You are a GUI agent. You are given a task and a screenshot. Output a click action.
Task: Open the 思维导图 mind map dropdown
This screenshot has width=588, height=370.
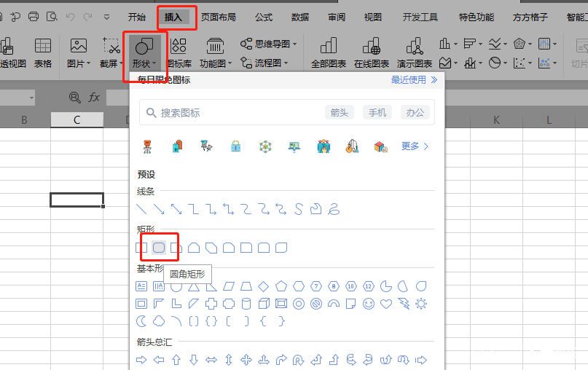(x=269, y=44)
